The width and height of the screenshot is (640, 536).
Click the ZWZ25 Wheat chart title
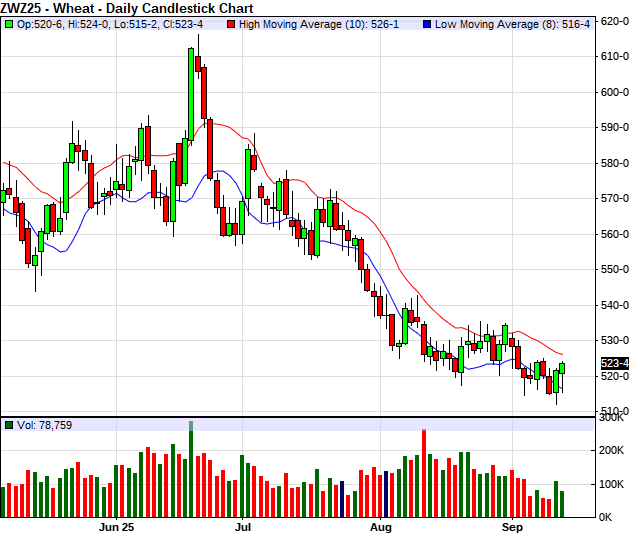coord(127,8)
